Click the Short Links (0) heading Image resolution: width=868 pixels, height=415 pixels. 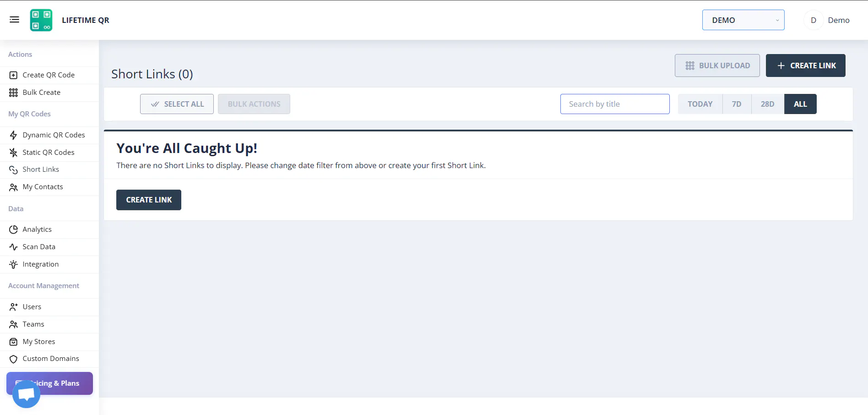[152, 74]
